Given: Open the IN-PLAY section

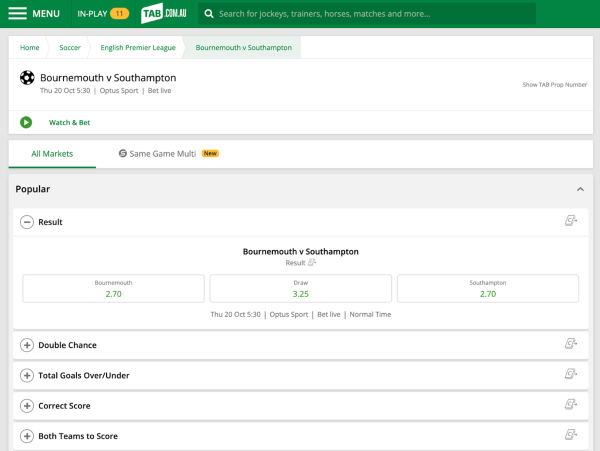Looking at the screenshot, I should pos(103,14).
